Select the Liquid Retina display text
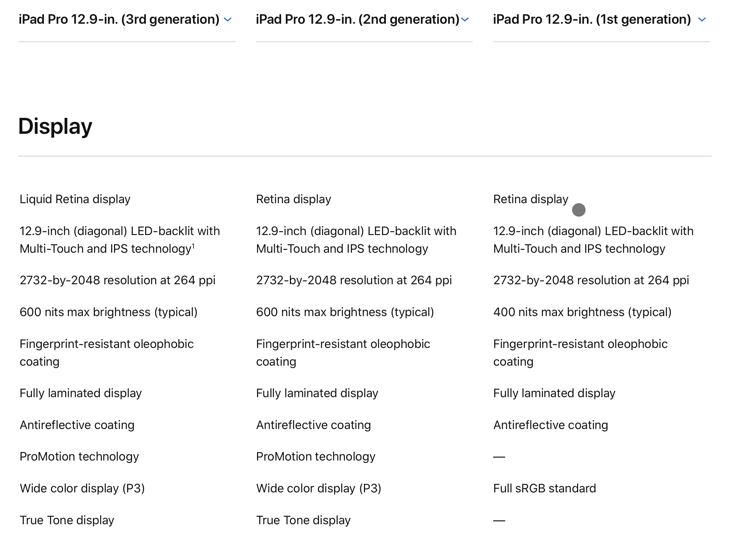Screen dimensions: 730x560 coord(75,199)
